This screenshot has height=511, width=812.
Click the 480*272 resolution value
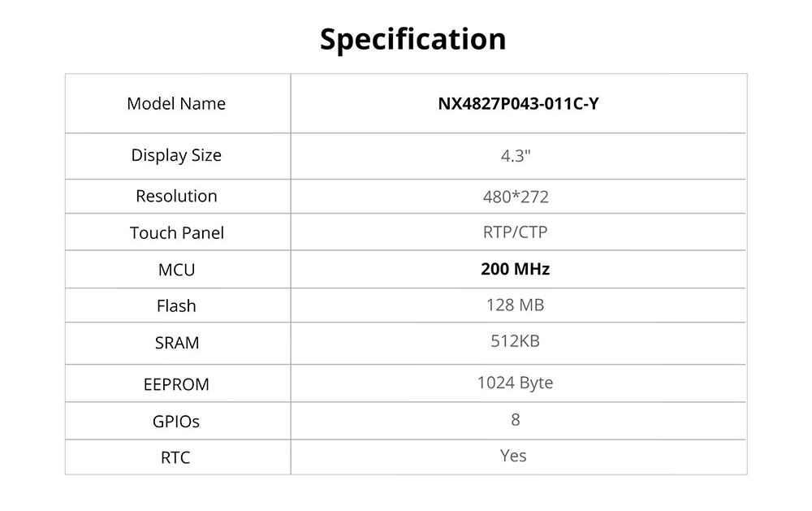[x=516, y=197]
